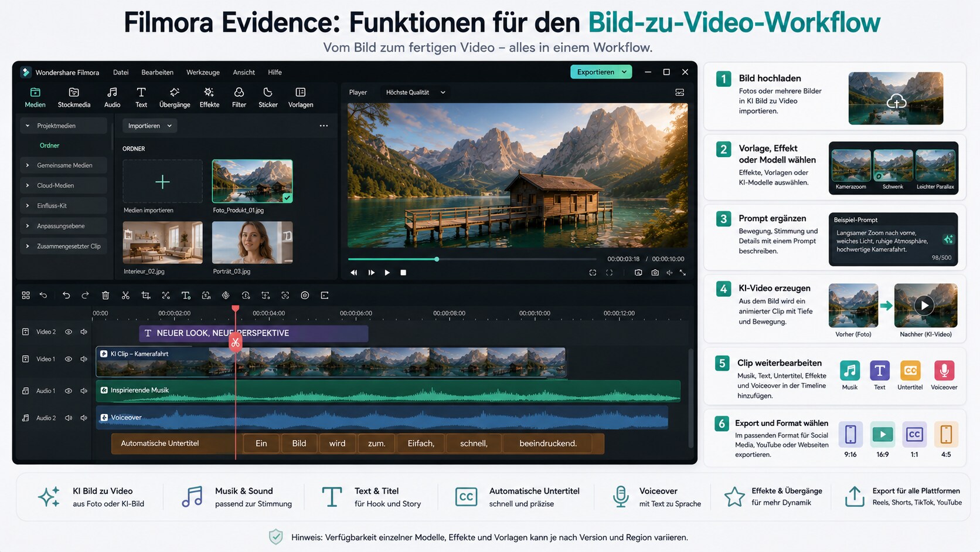Select the Effekte tab

[209, 97]
